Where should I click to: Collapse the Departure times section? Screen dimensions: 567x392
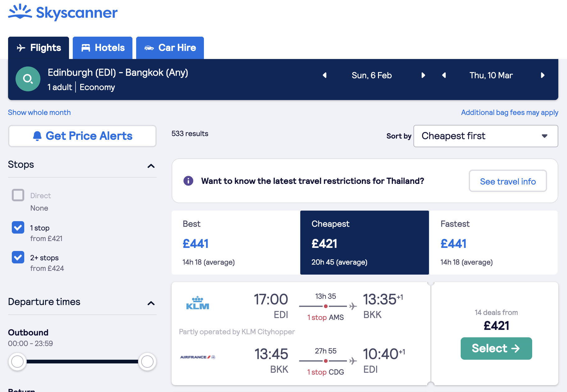(x=151, y=303)
